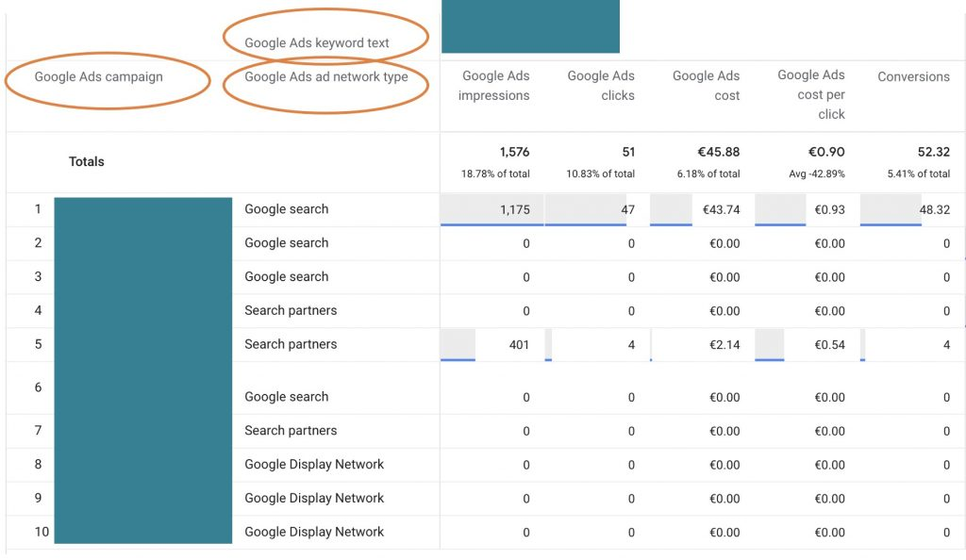This screenshot has width=966, height=560.
Task: Click the €43.74 cost cell in row 1
Action: point(723,209)
